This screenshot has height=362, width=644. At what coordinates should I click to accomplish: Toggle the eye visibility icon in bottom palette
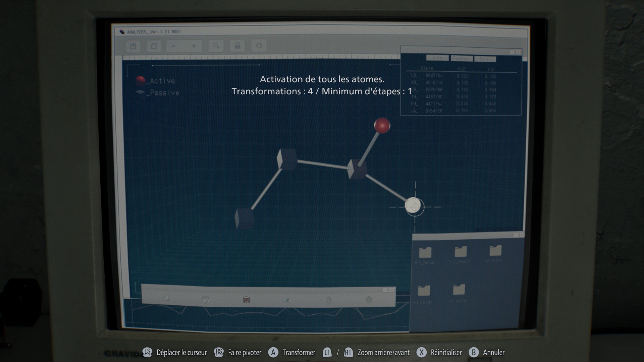[287, 300]
